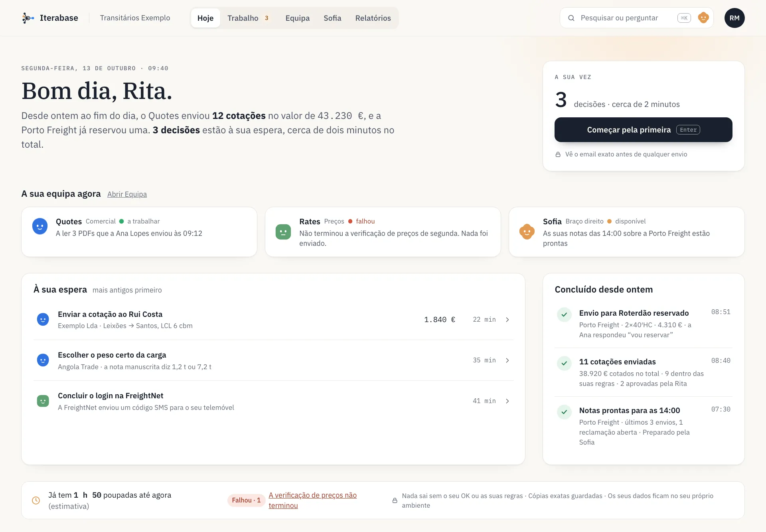Click the 11 cotações enviadas title
Image resolution: width=766 pixels, height=532 pixels.
coord(617,362)
